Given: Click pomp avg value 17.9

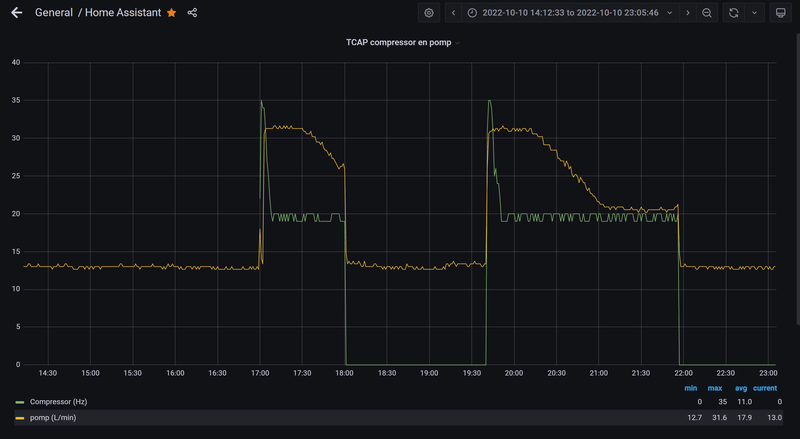Looking at the screenshot, I should [744, 418].
